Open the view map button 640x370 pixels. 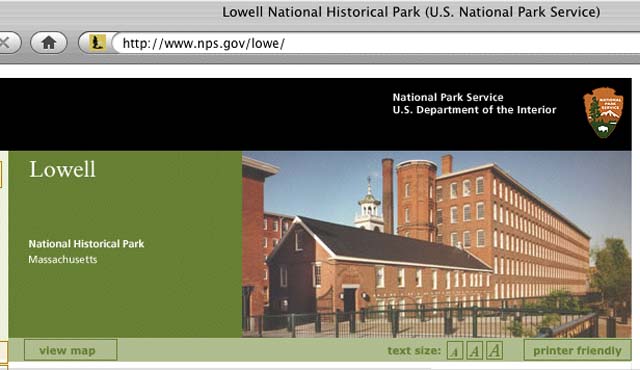coord(71,350)
